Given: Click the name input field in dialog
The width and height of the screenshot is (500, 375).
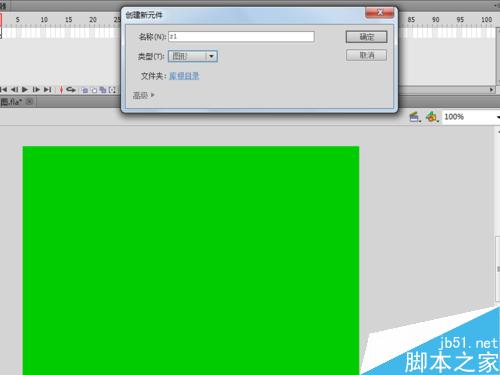Looking at the screenshot, I should coord(241,36).
